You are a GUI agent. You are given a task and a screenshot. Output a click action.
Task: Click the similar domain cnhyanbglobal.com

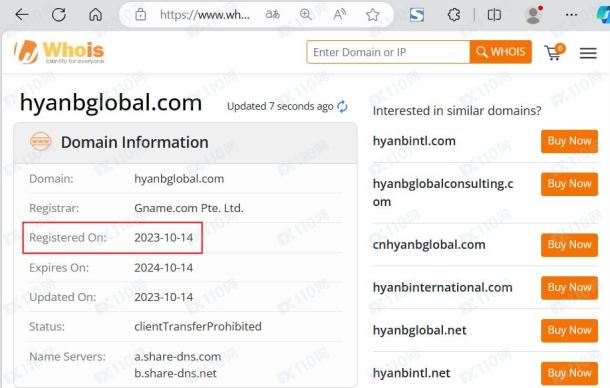pos(429,245)
